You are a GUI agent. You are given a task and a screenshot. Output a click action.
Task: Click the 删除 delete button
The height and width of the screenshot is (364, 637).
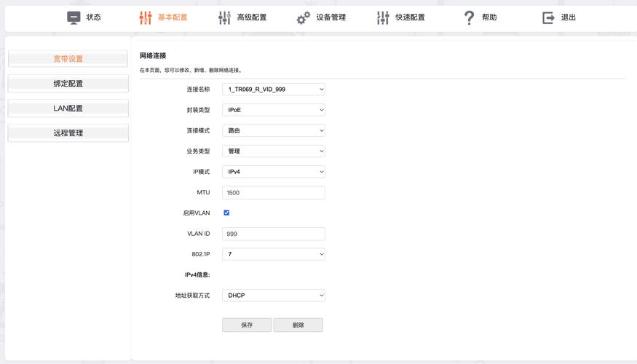[298, 325]
